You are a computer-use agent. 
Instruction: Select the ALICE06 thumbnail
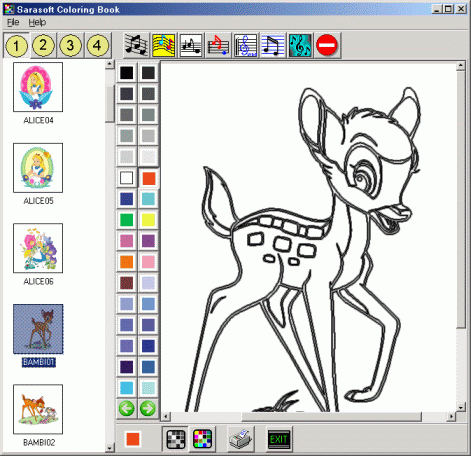coord(38,248)
